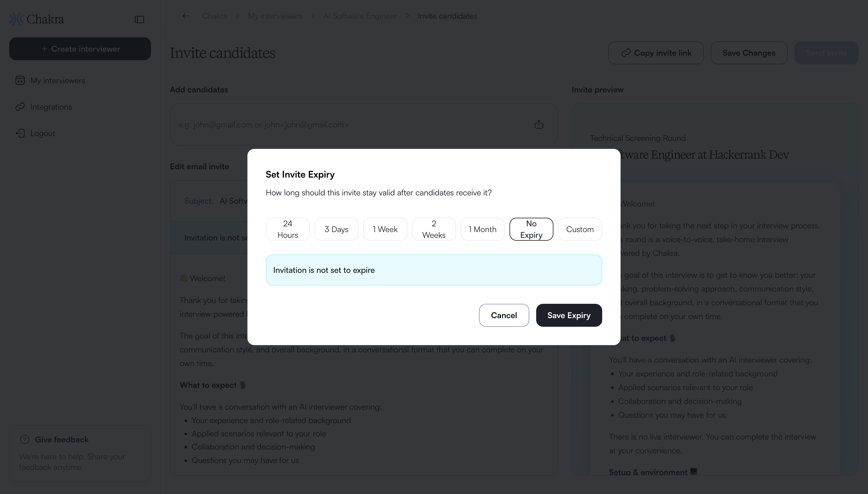Click the Save Expiry button
Viewport: 868px width, 494px height.
pos(569,315)
